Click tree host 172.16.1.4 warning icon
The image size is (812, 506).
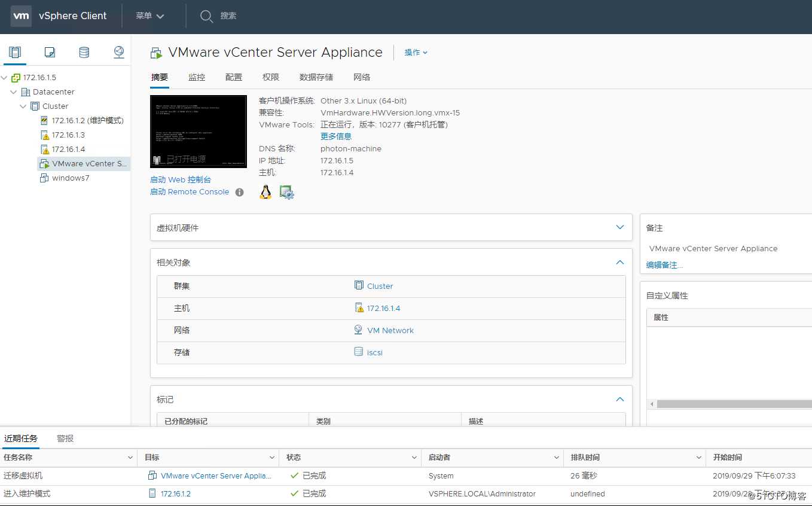(x=45, y=150)
